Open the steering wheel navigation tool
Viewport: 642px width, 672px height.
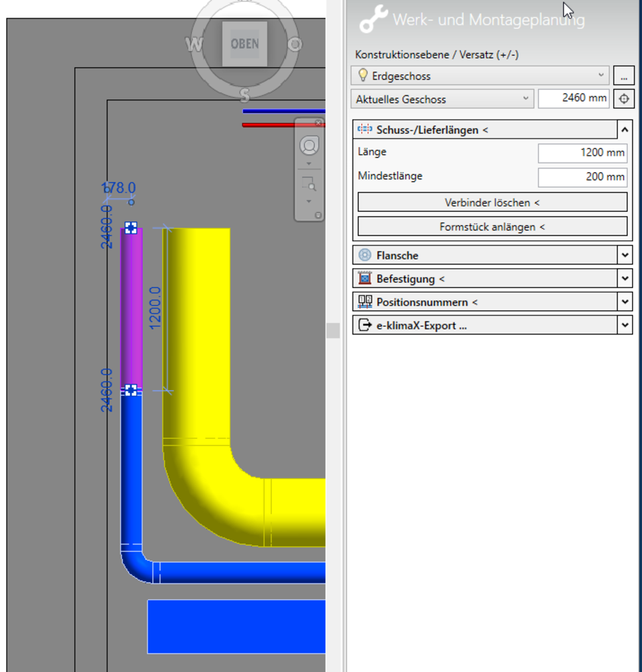point(310,146)
